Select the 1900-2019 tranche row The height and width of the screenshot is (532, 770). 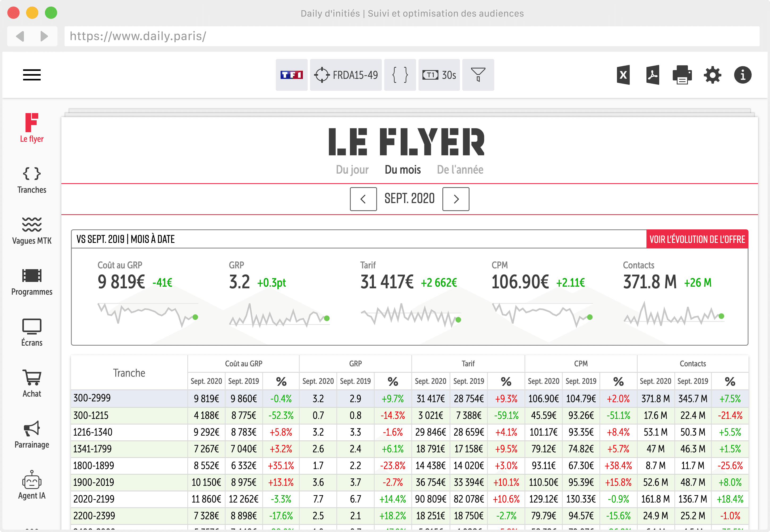click(410, 482)
